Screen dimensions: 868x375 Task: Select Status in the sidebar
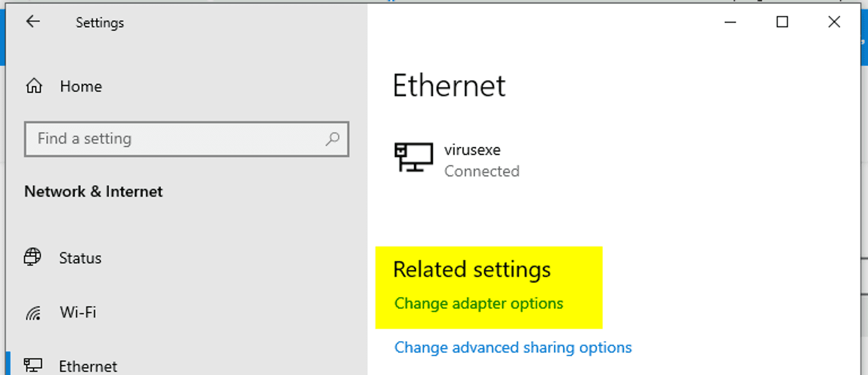point(80,258)
